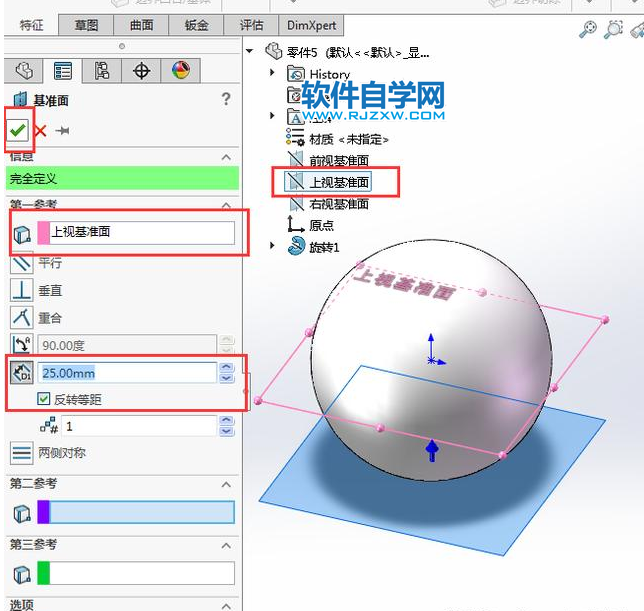Switch to the 曲面 tab
The image size is (644, 611).
(x=141, y=25)
